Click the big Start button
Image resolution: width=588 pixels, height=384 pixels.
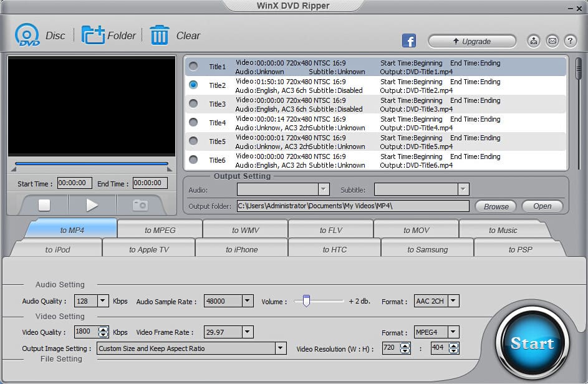[532, 343]
